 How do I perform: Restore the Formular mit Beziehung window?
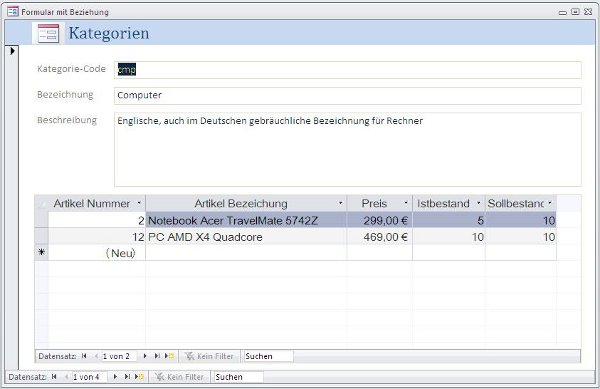tap(575, 12)
